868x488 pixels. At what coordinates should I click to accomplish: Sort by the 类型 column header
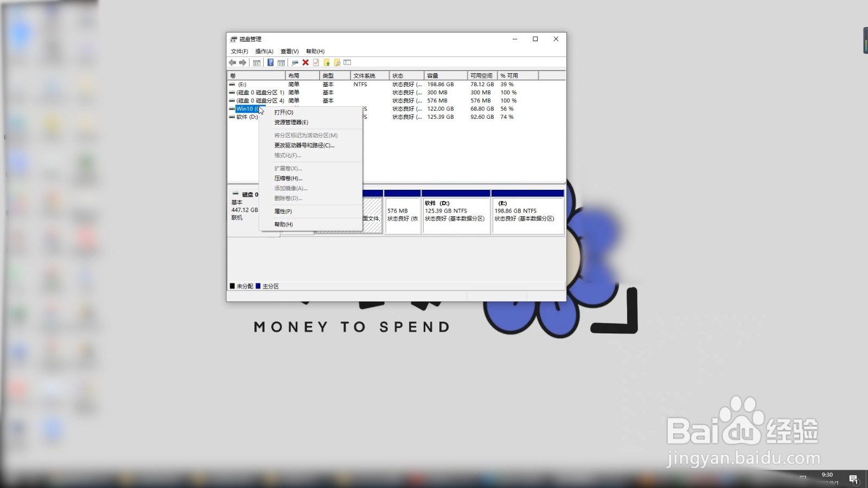pyautogui.click(x=335, y=75)
